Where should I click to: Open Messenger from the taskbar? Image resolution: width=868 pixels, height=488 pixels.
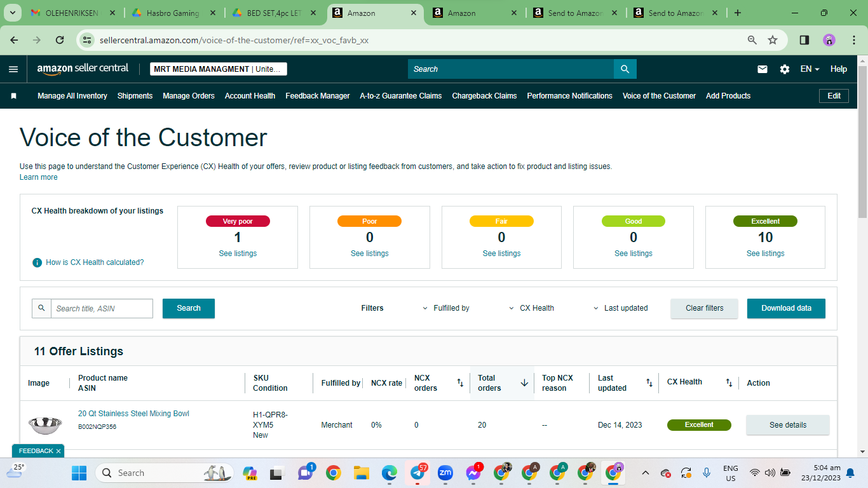tap(473, 473)
